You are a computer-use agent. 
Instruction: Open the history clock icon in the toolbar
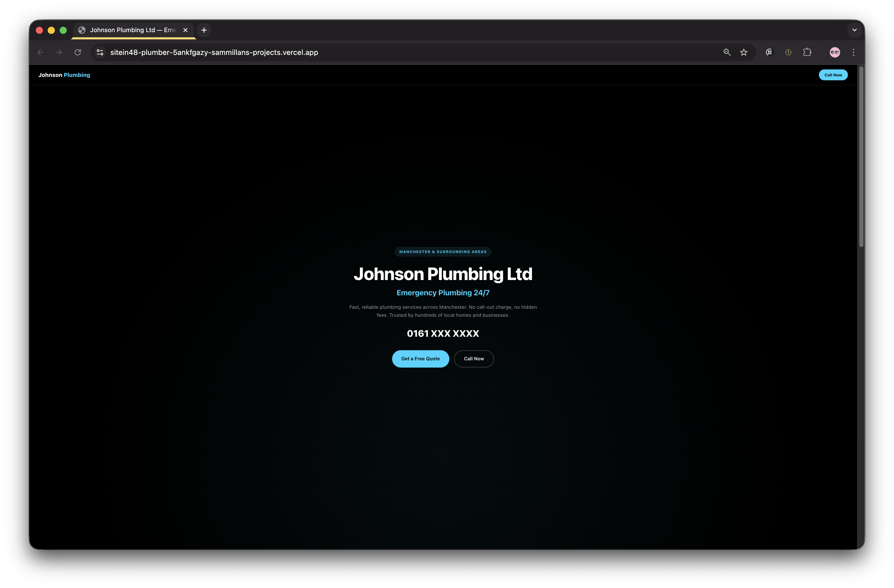pyautogui.click(x=788, y=52)
